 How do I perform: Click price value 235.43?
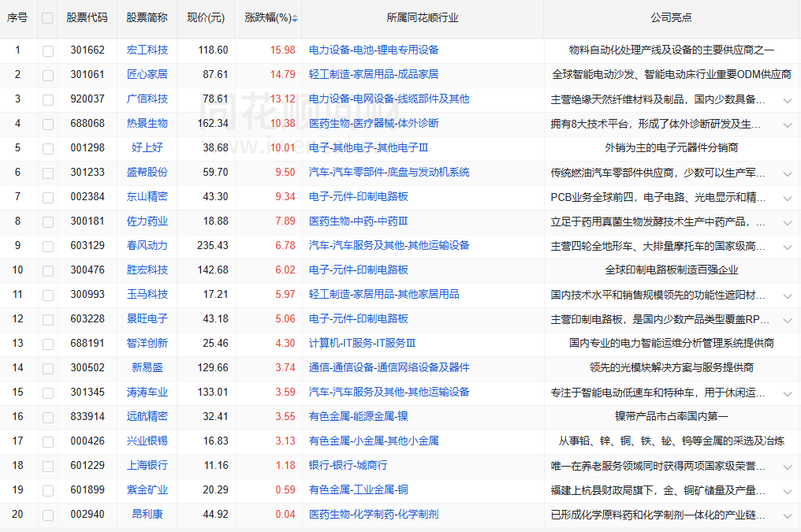(213, 246)
